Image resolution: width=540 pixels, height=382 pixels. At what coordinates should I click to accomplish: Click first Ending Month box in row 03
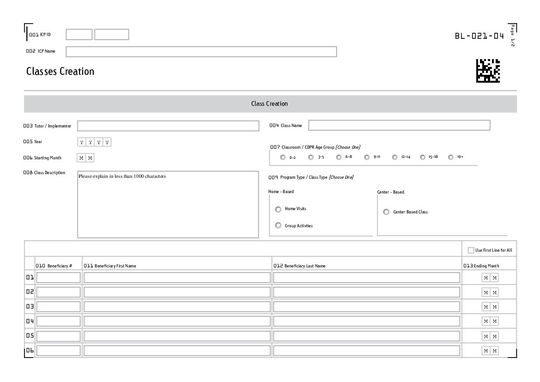point(486,307)
